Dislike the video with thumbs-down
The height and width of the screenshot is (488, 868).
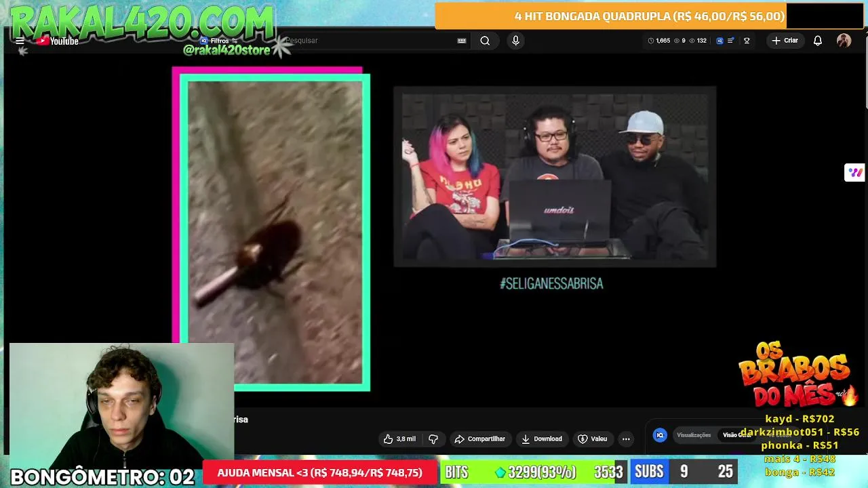433,439
